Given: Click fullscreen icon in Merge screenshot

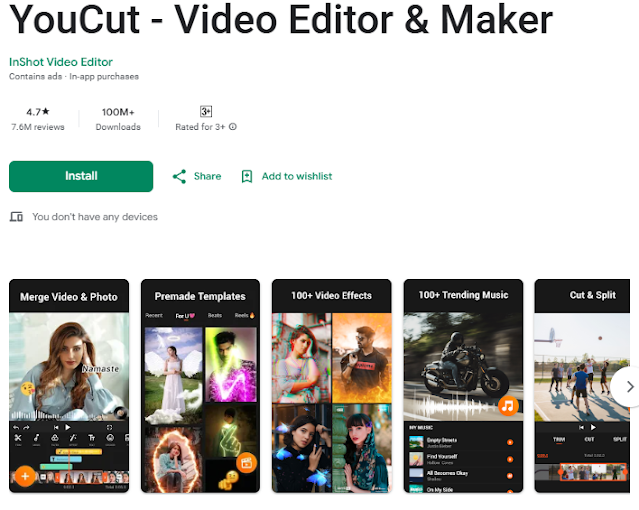Looking at the screenshot, I should 109,427.
